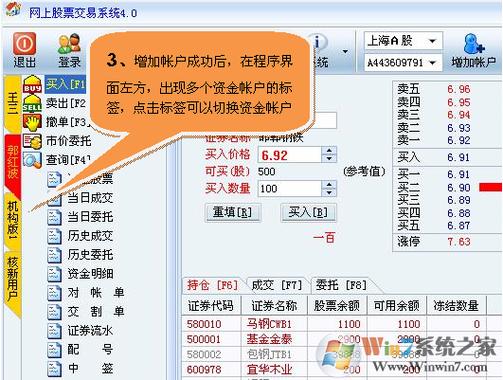Image resolution: width=503 pixels, height=380 pixels.
Task: Select 买入[F1] in the menu
Action: 66,84
